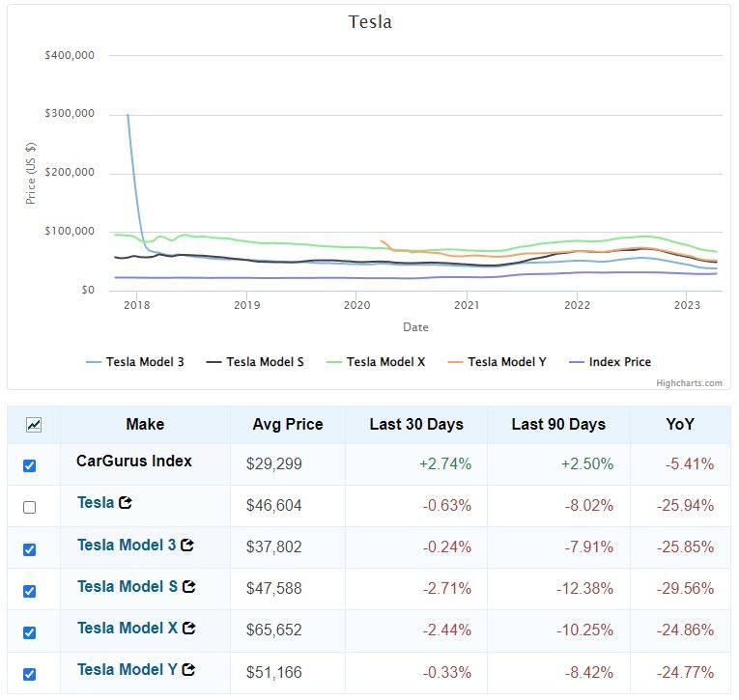Uncheck the CarGurus Index checkbox
The image size is (739, 700).
(x=29, y=465)
